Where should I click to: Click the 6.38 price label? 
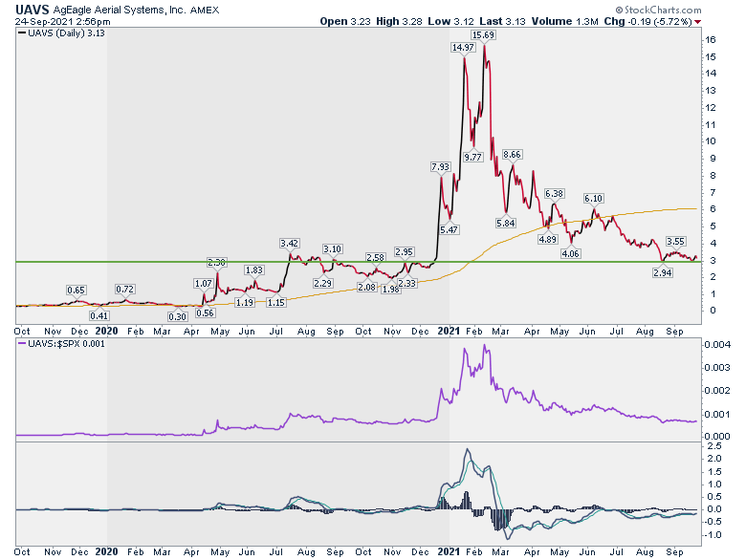click(554, 193)
